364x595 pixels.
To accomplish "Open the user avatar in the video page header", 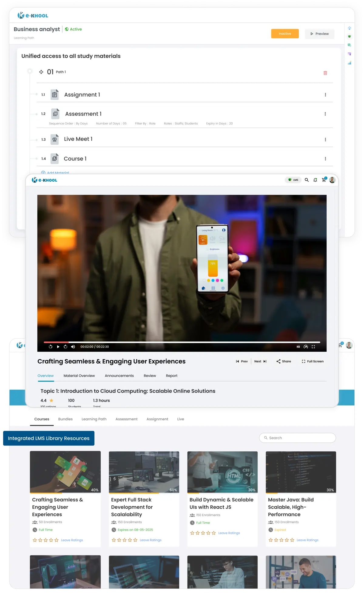I will (332, 180).
